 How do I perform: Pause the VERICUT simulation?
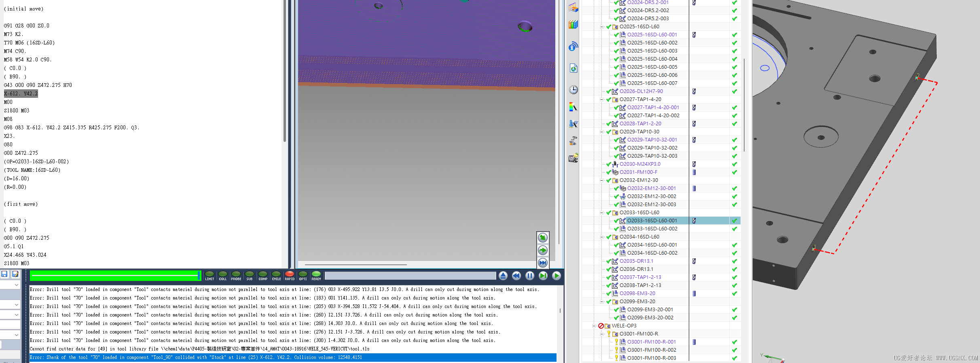(x=530, y=276)
